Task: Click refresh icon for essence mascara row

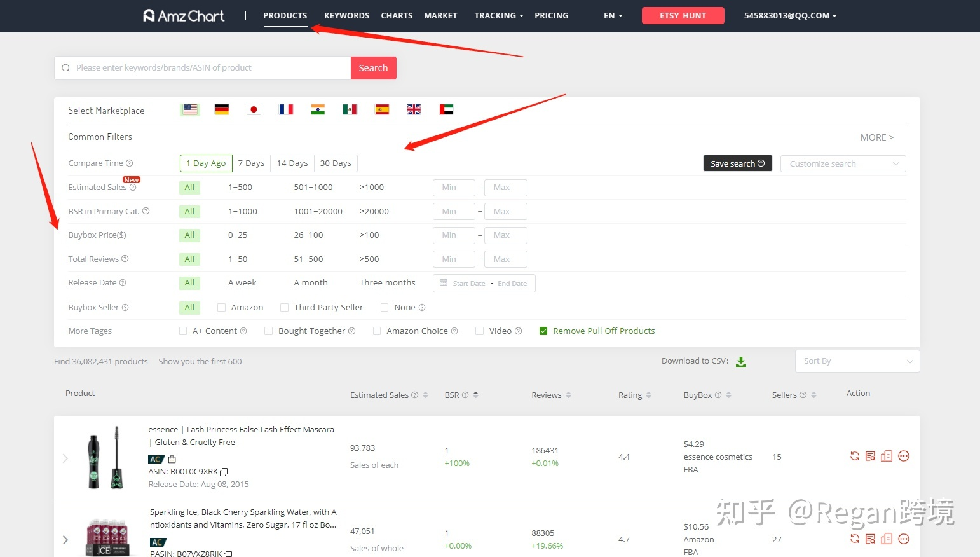Action: click(x=855, y=456)
